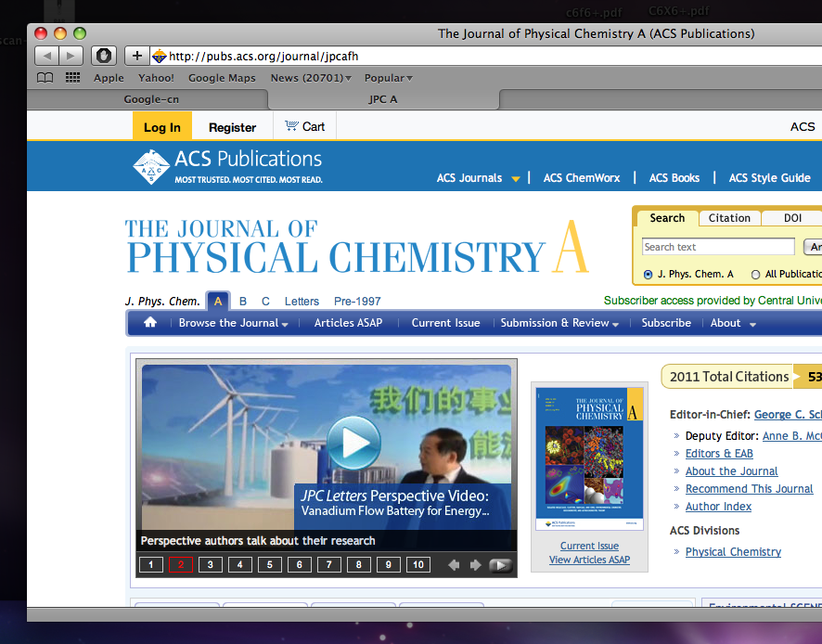The width and height of the screenshot is (822, 644).
Task: Open the journal cover thumbnail
Action: [x=589, y=459]
